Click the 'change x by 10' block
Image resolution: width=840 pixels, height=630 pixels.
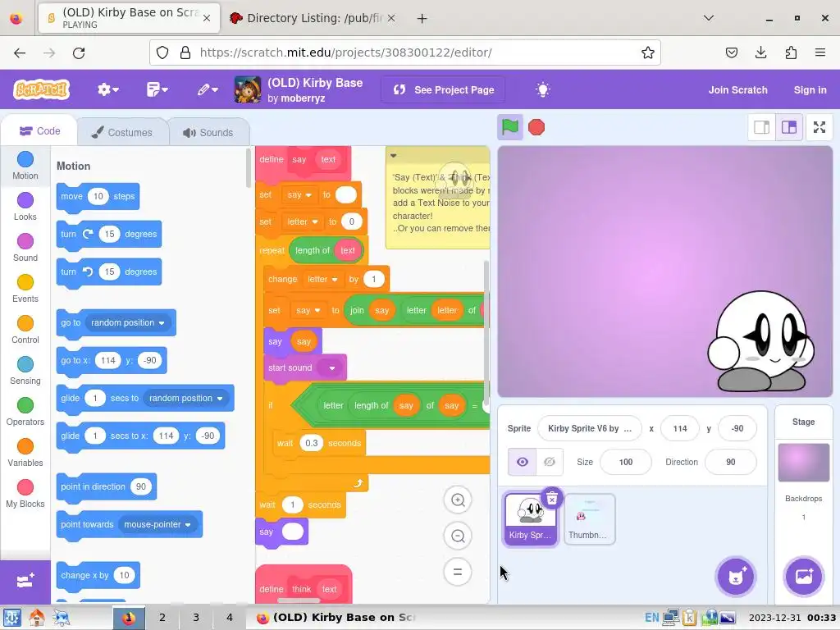98,575
